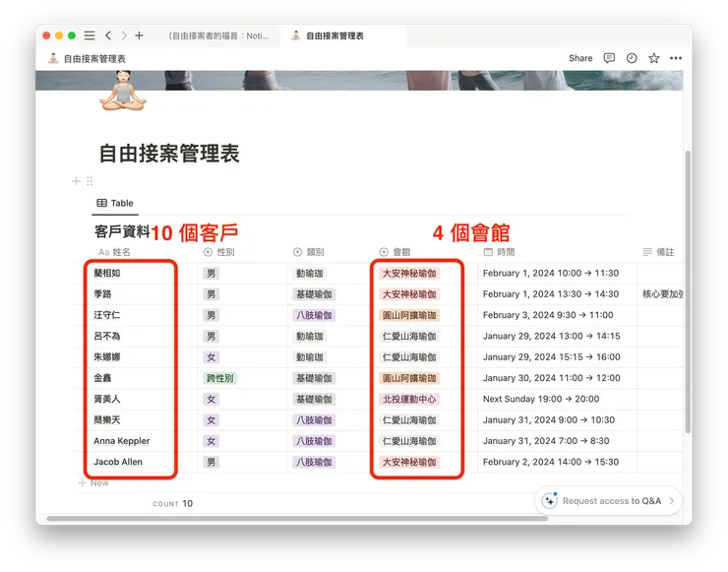728x572 pixels.
Task: Open the row for 胥美人
Action: 107,399
